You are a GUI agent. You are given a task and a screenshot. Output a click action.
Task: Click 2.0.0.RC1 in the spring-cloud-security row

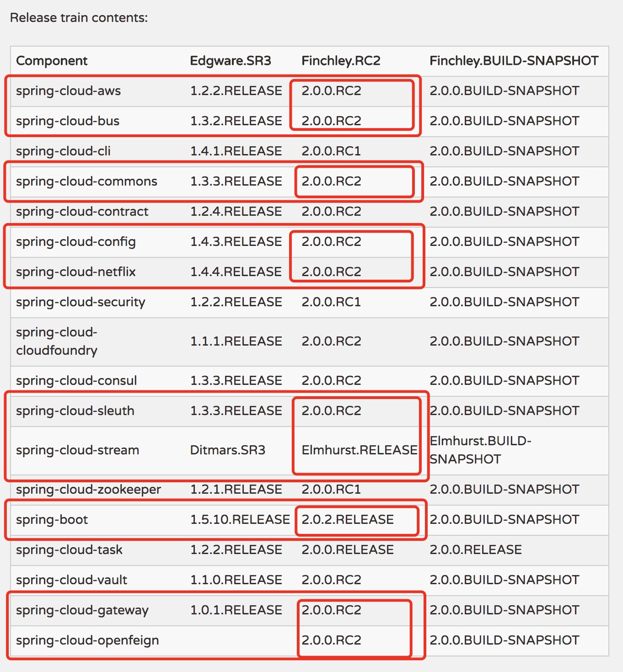click(331, 302)
